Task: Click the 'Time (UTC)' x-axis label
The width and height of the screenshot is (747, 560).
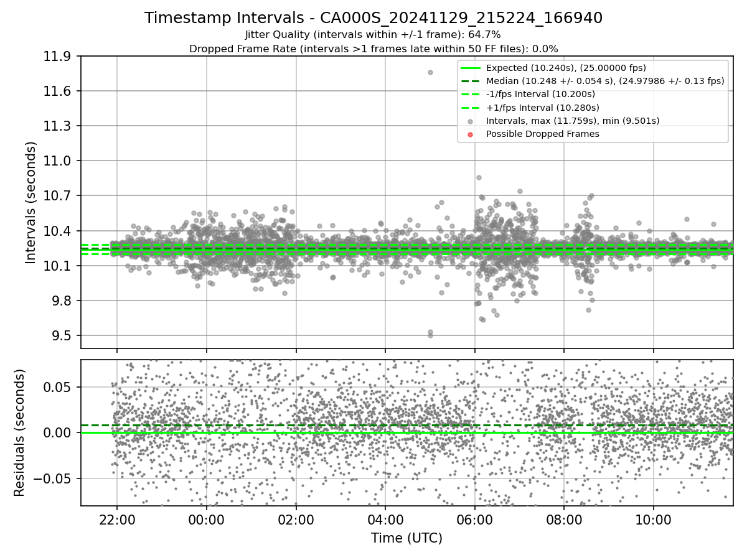Action: point(406,538)
